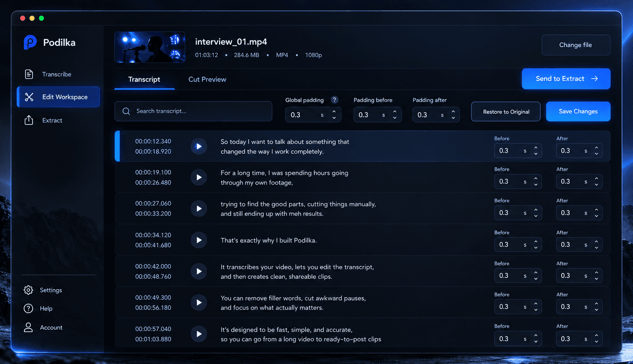Viewport: 633px width, 364px height.
Task: Play the segment "For a long time"
Action: 199,178
